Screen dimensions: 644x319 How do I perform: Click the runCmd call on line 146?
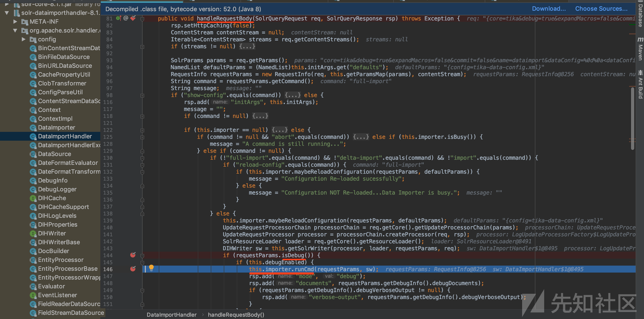tap(304, 269)
